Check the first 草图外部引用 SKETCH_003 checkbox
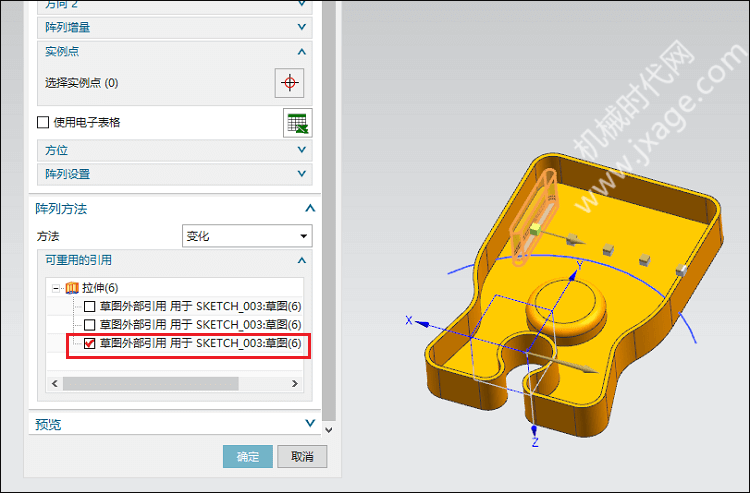The image size is (750, 493). pyautogui.click(x=89, y=306)
